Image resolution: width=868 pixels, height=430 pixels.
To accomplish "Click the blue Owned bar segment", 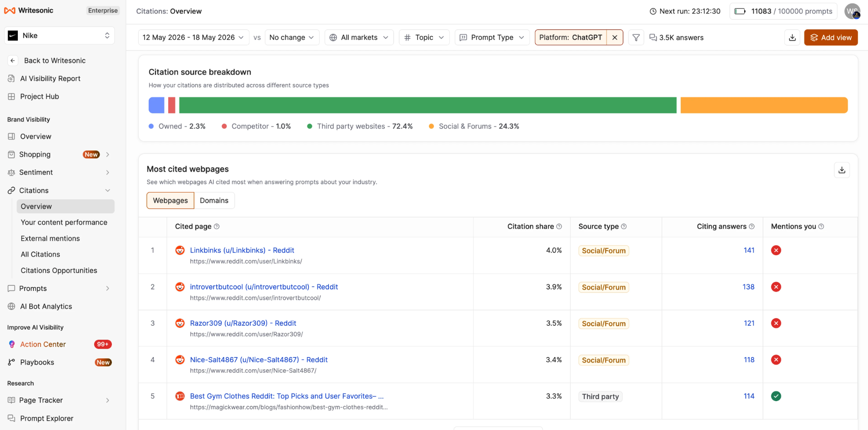I will pos(156,105).
